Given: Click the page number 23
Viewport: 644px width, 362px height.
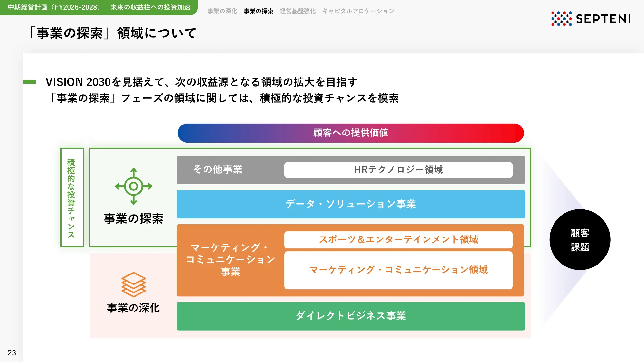Looking at the screenshot, I should pos(12,353).
